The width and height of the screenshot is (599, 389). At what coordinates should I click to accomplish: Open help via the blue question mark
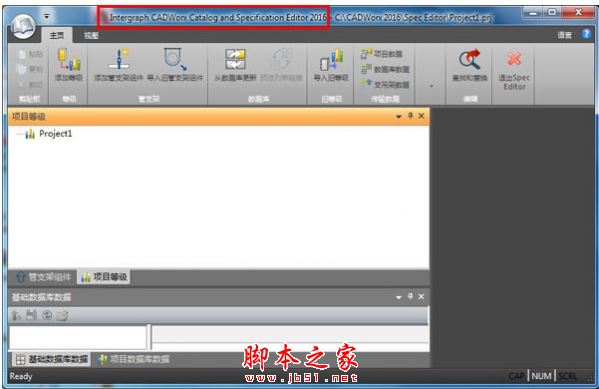click(586, 34)
